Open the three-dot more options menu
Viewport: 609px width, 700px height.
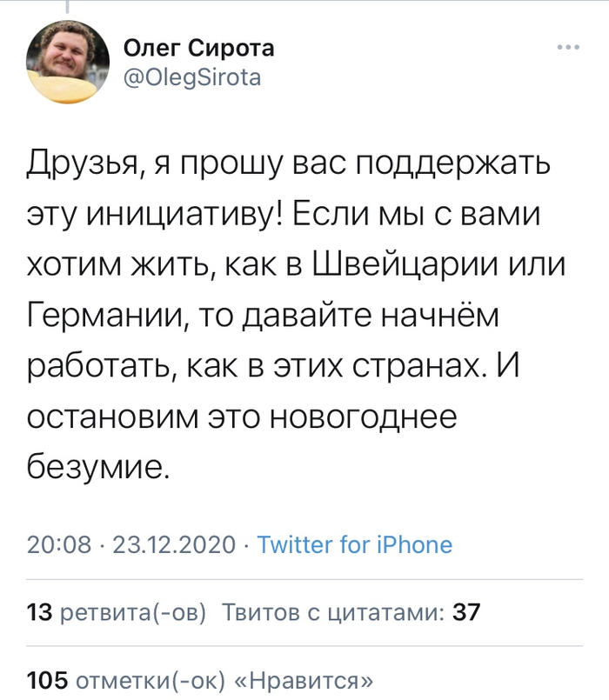pos(567,48)
